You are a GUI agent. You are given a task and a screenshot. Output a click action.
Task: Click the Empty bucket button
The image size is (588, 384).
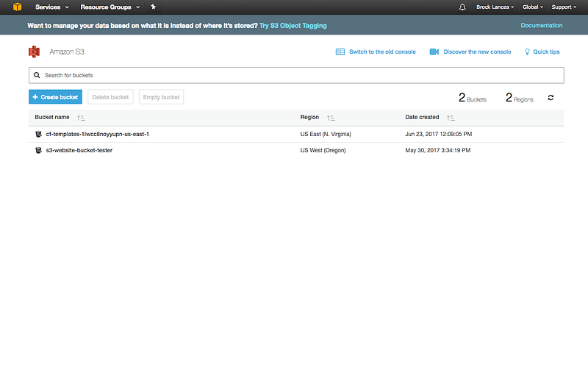click(161, 97)
